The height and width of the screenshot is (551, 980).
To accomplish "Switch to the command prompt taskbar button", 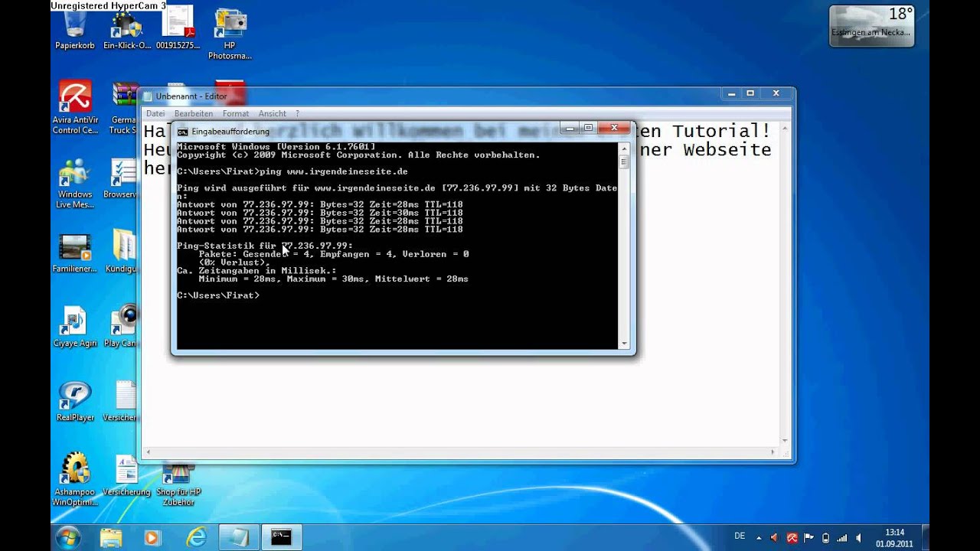I will pyautogui.click(x=281, y=537).
